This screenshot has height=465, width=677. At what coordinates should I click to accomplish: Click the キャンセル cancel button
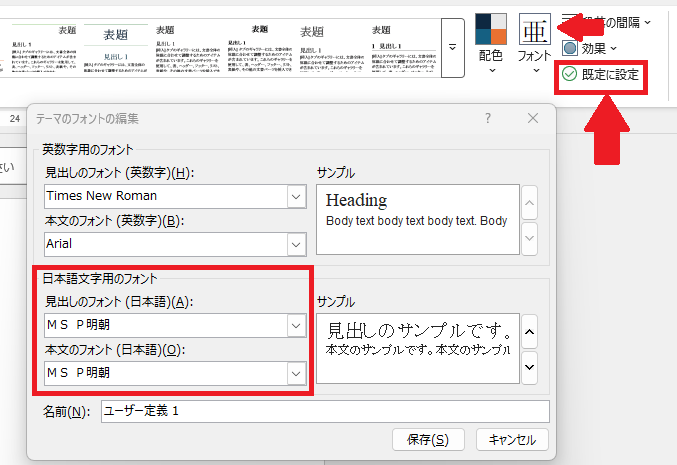pyautogui.click(x=512, y=440)
